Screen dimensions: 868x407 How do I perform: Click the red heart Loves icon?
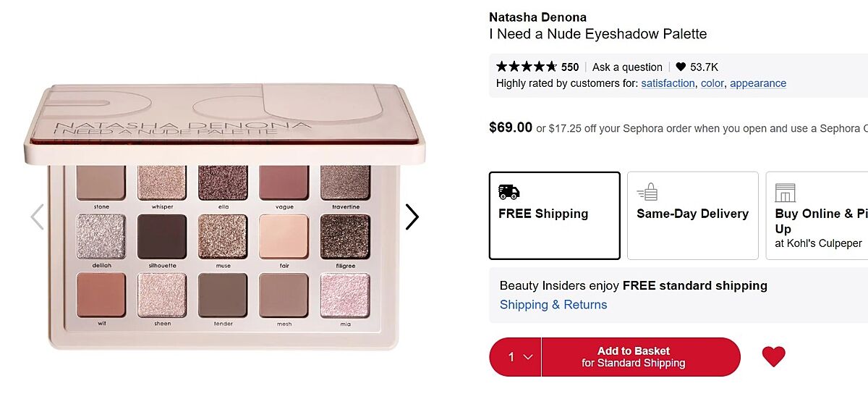coord(773,356)
